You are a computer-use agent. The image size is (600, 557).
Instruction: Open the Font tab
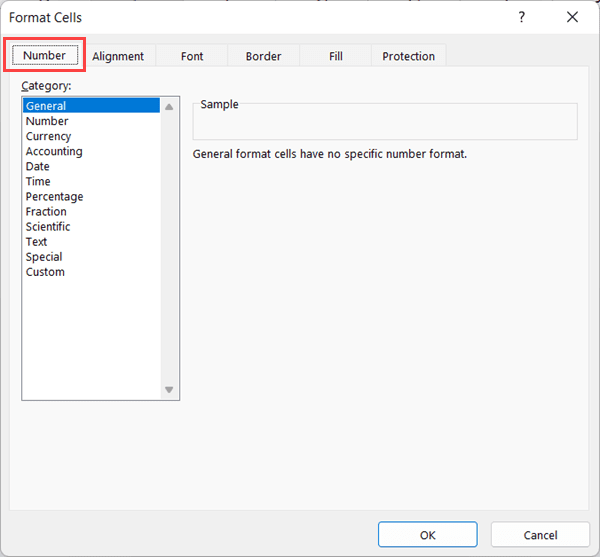click(192, 57)
